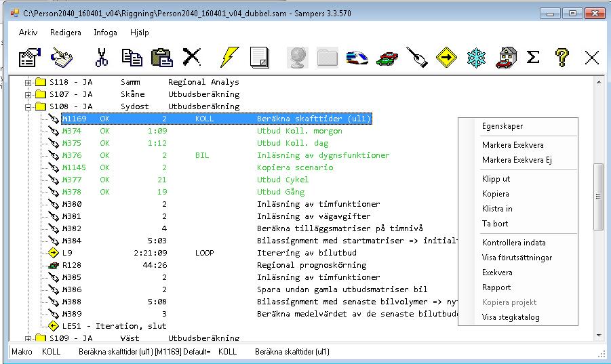Click the train icon in toolbar
Image resolution: width=611 pixels, height=364 pixels.
click(x=357, y=58)
